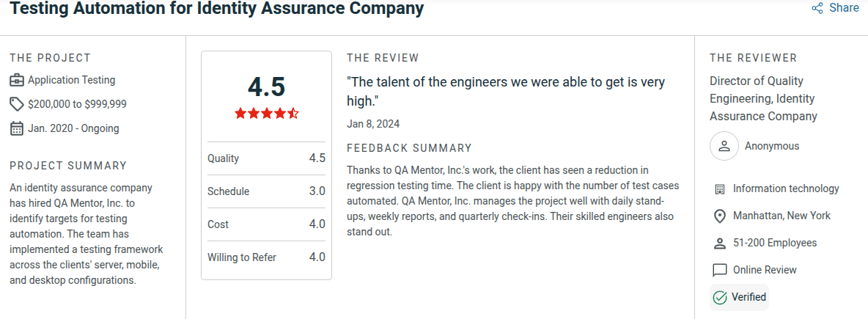Click the Share link text
This screenshot has width=868, height=319.
pyautogui.click(x=844, y=8)
